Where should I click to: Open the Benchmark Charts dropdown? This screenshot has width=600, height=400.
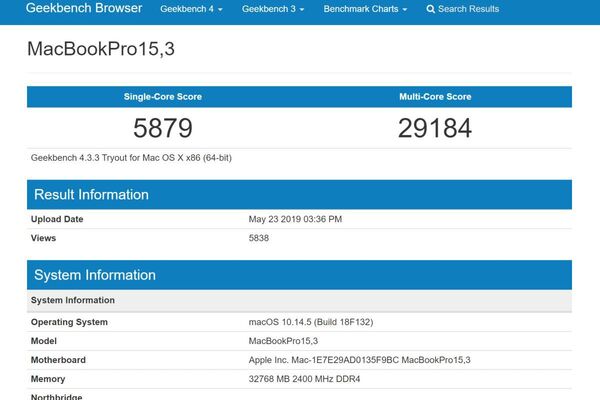click(x=365, y=9)
